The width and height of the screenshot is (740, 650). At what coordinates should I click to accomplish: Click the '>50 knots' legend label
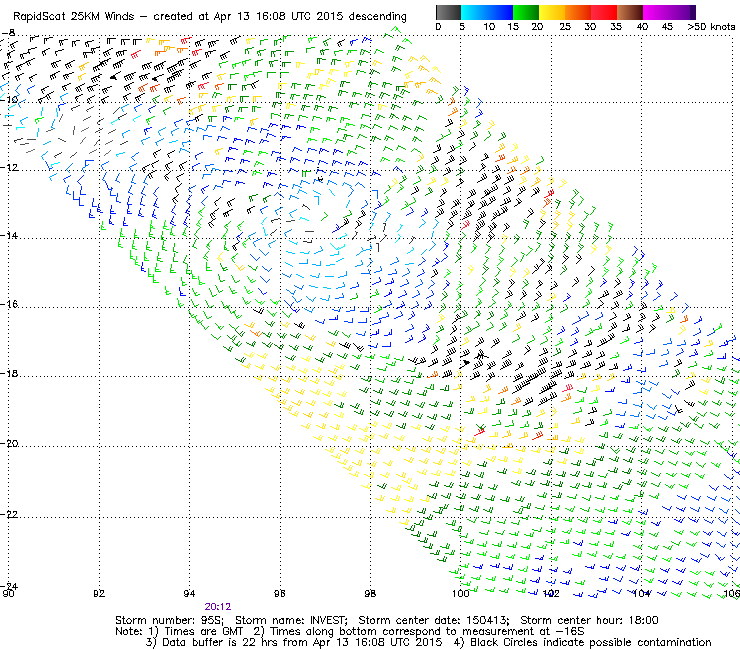pos(711,27)
